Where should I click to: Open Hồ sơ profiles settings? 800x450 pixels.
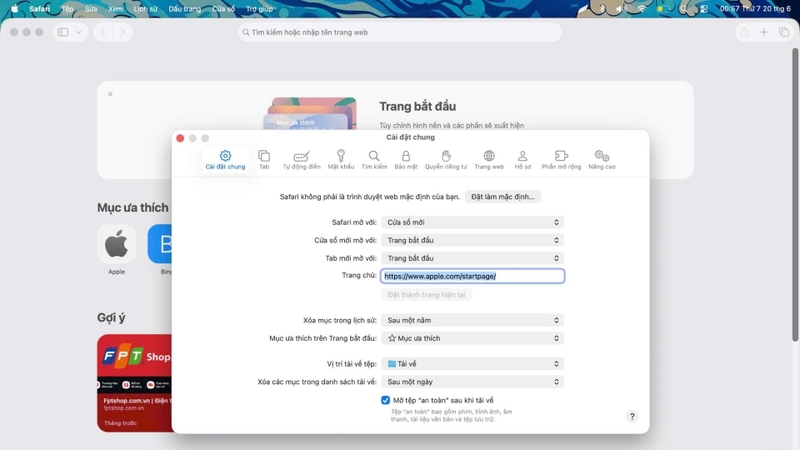tap(522, 160)
